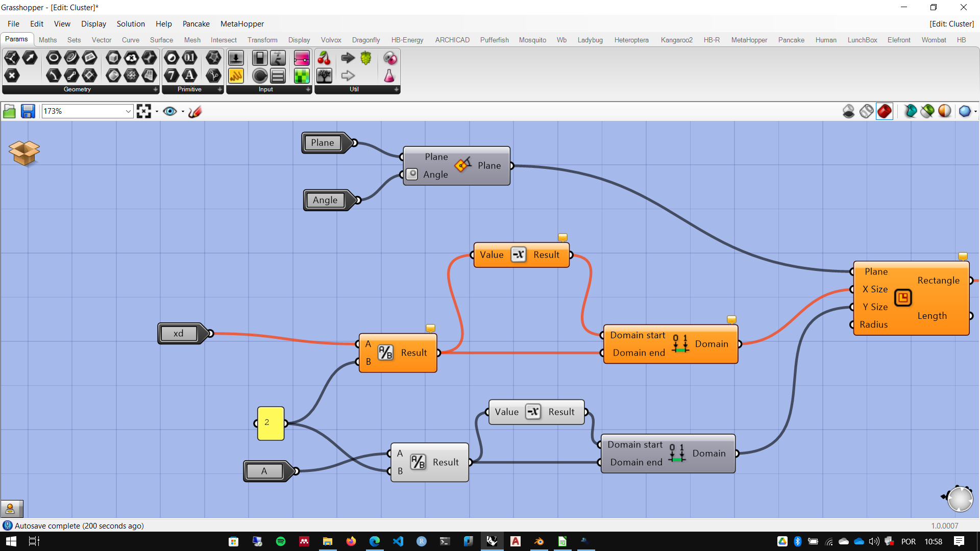Switch to the Kangaroo2 tab
Image resolution: width=980 pixels, height=551 pixels.
676,40
